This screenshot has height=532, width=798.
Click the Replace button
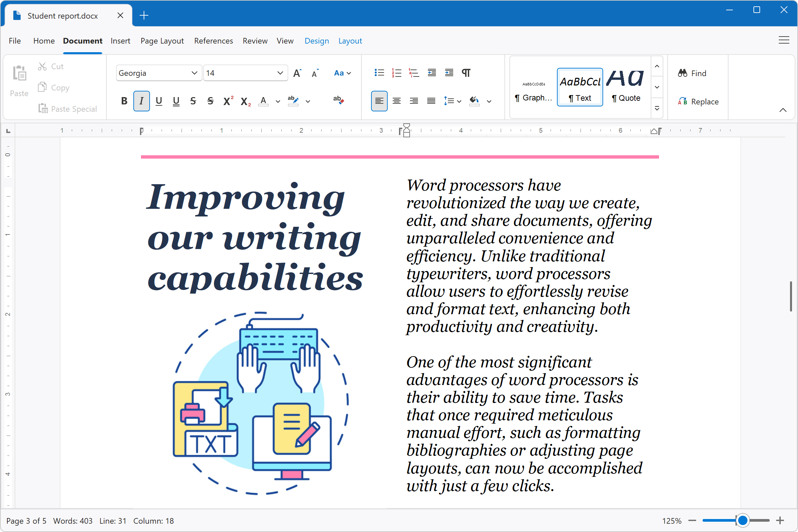[x=698, y=101]
